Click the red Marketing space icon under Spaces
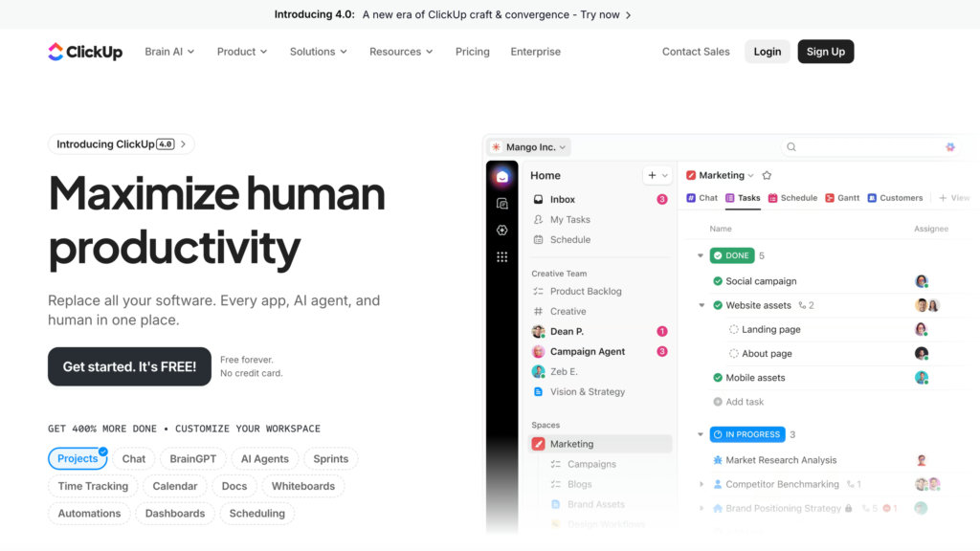980x551 pixels. click(539, 444)
